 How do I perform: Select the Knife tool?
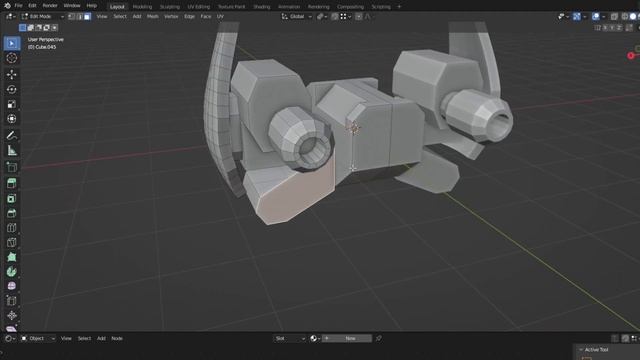coord(12,242)
